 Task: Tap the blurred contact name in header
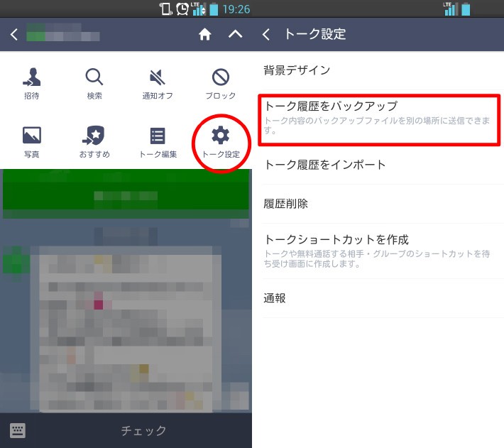click(63, 32)
